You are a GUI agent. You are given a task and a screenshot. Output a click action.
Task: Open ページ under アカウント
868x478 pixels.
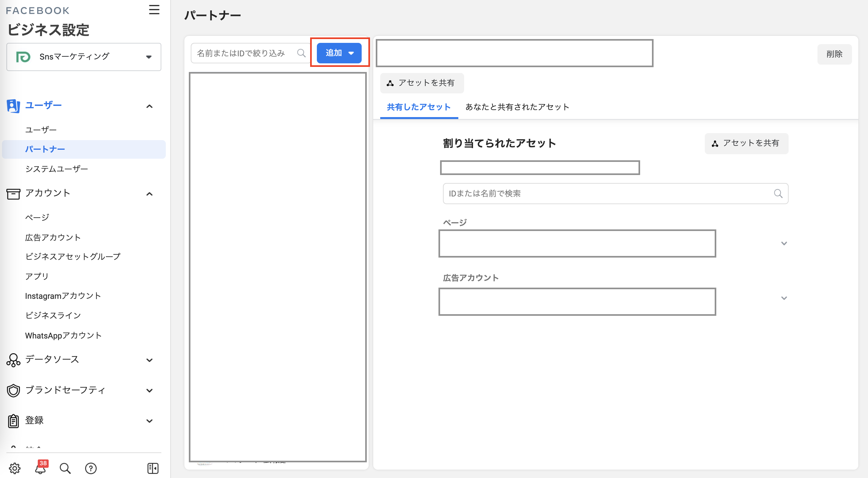tap(37, 217)
